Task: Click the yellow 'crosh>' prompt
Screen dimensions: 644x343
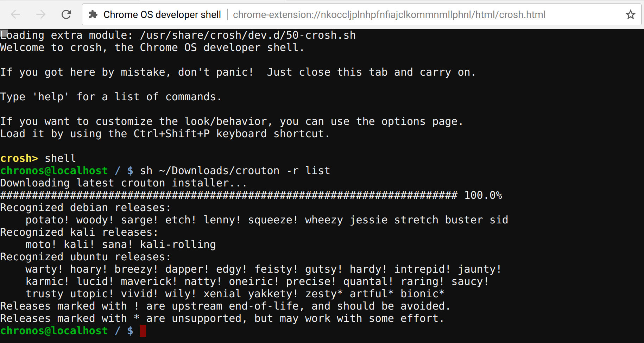Action: pos(19,158)
